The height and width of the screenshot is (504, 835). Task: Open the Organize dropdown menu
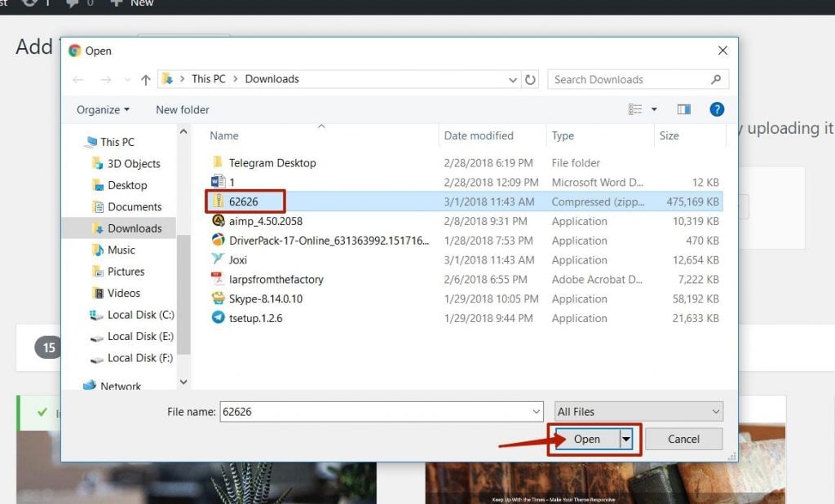(x=103, y=110)
